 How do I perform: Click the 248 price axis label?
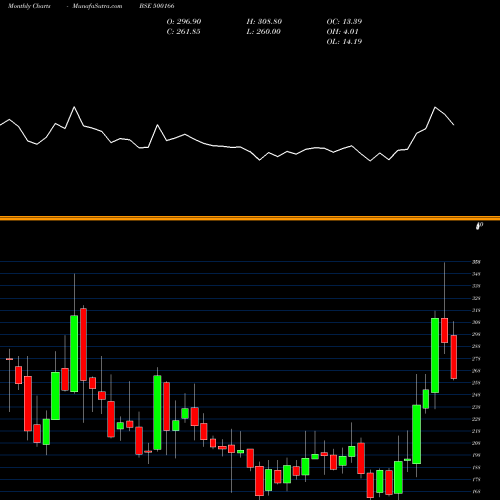pyautogui.click(x=476, y=395)
